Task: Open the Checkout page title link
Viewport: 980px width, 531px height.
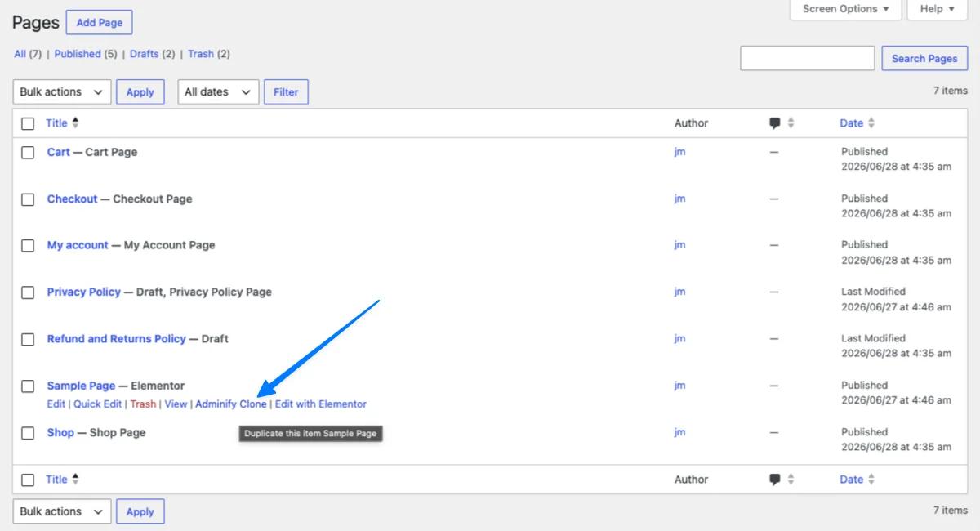Action: pos(72,199)
